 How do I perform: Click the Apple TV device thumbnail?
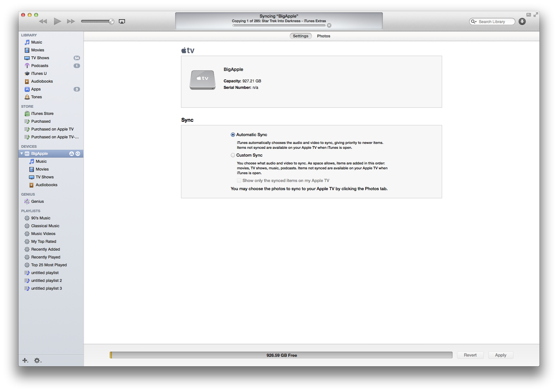tap(202, 80)
